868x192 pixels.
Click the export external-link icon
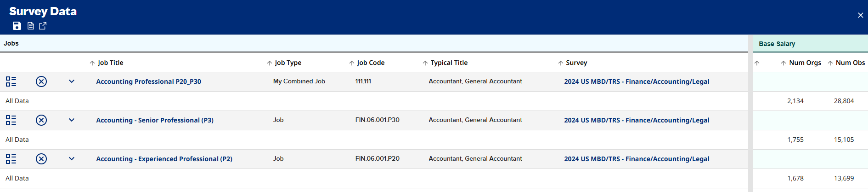(x=43, y=26)
